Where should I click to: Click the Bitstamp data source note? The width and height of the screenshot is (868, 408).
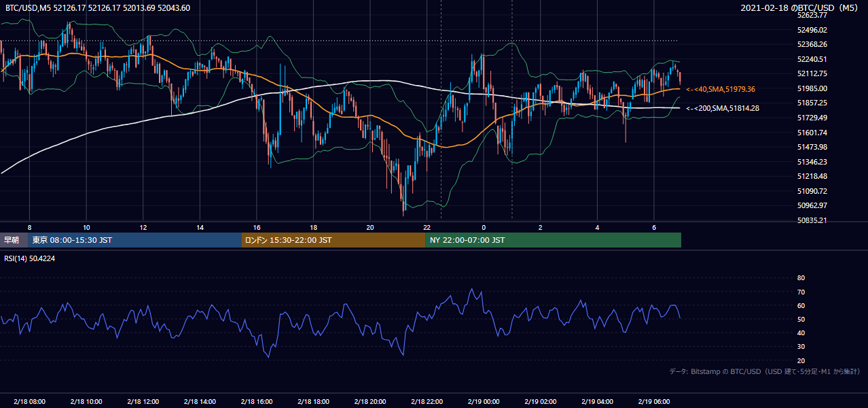[765, 371]
